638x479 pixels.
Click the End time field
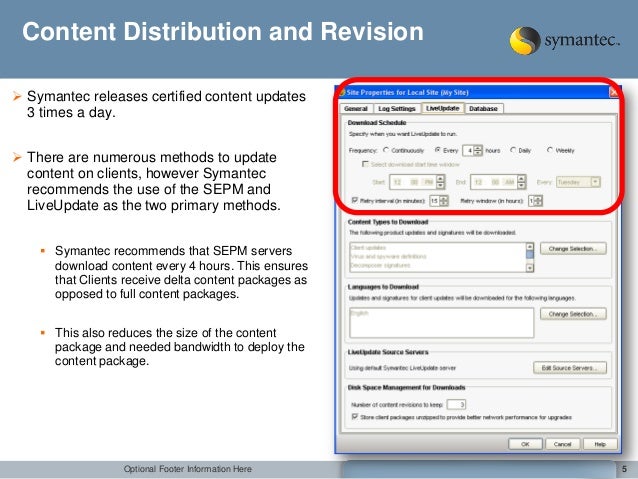point(493,182)
